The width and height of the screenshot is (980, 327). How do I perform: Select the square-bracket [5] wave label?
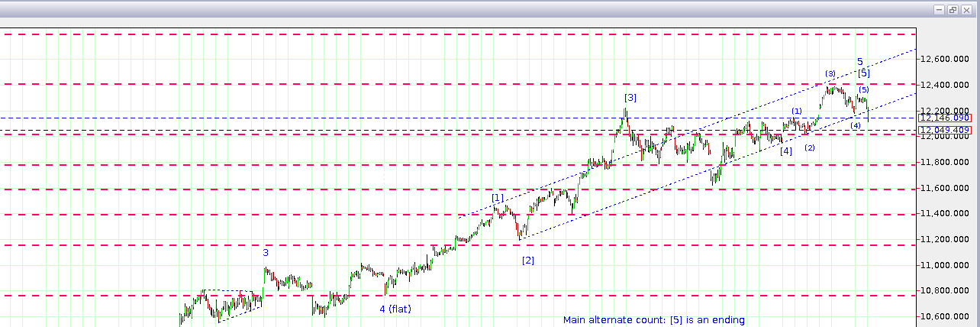864,73
